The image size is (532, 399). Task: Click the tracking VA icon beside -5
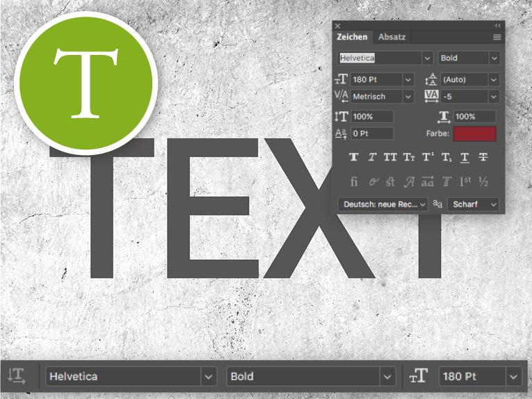coord(431,97)
